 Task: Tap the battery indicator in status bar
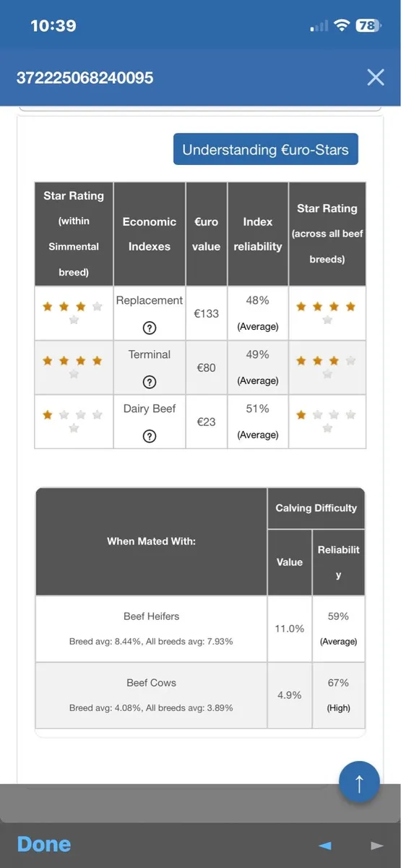point(368,26)
